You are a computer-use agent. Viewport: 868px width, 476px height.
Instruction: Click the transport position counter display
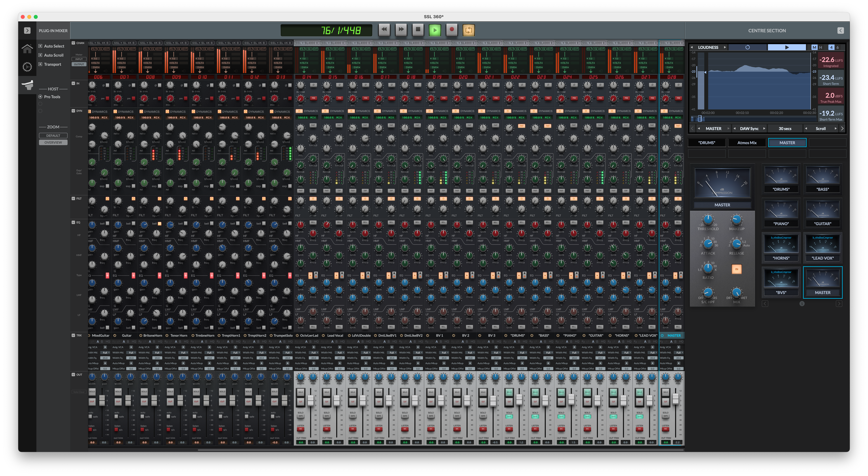(x=326, y=30)
